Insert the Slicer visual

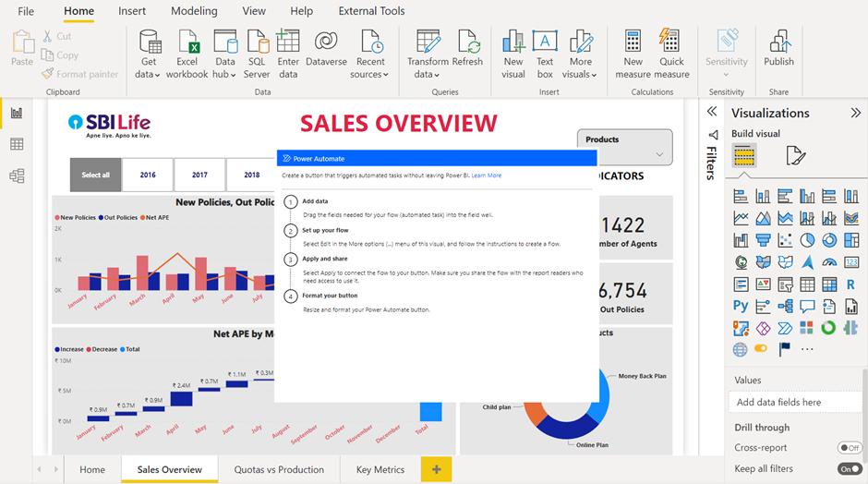[785, 284]
